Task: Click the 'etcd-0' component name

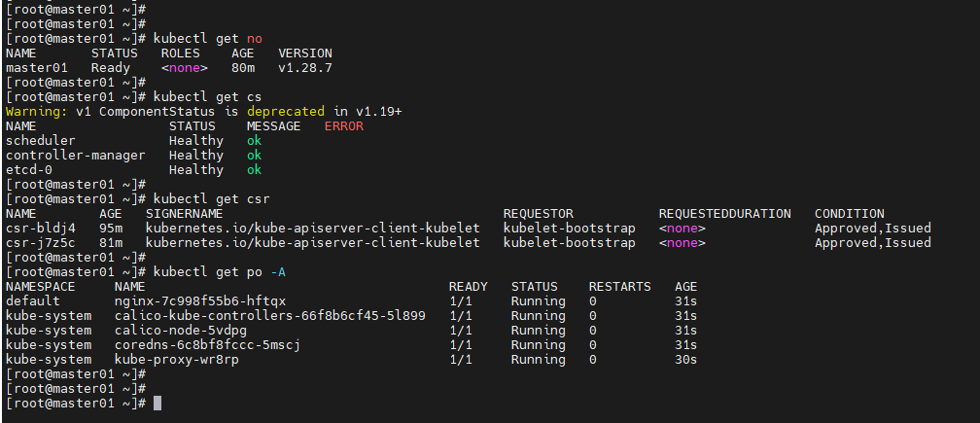Action: click(x=29, y=170)
